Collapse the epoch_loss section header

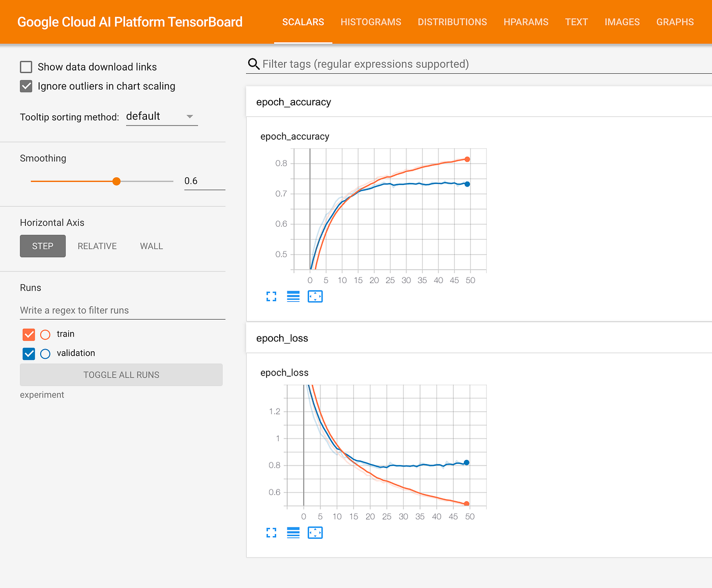282,337
